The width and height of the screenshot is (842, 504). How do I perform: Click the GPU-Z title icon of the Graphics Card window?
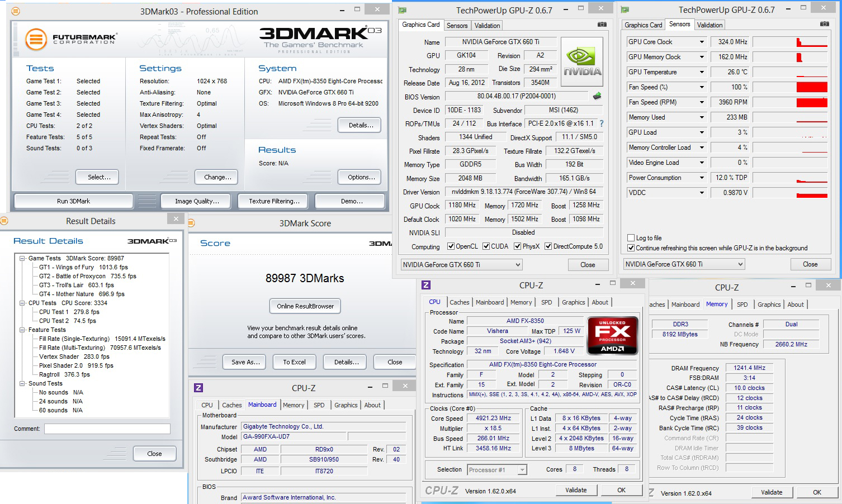pos(402,10)
